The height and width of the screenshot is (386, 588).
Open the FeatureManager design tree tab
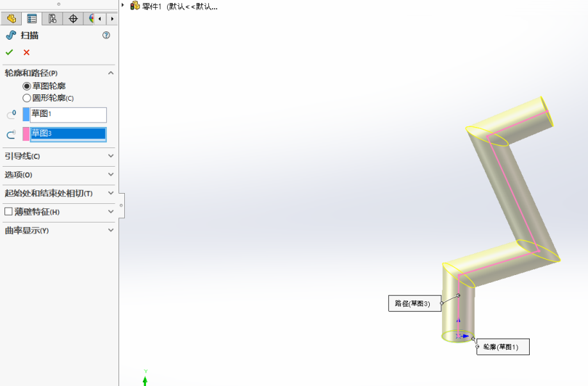(12, 19)
